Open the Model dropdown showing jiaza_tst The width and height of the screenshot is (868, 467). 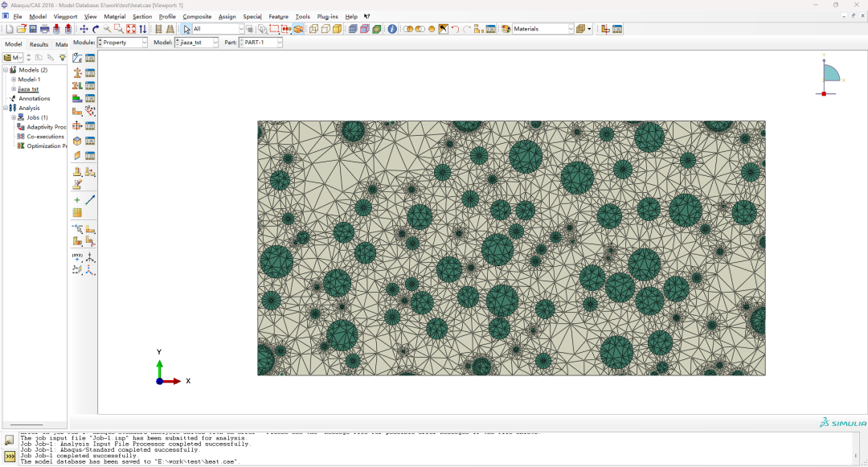tap(197, 43)
